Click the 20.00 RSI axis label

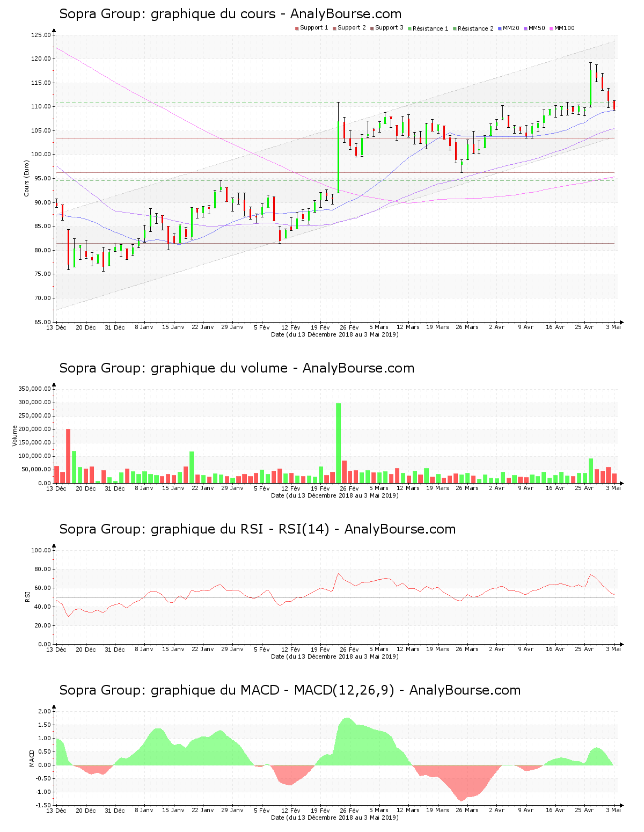point(42,625)
